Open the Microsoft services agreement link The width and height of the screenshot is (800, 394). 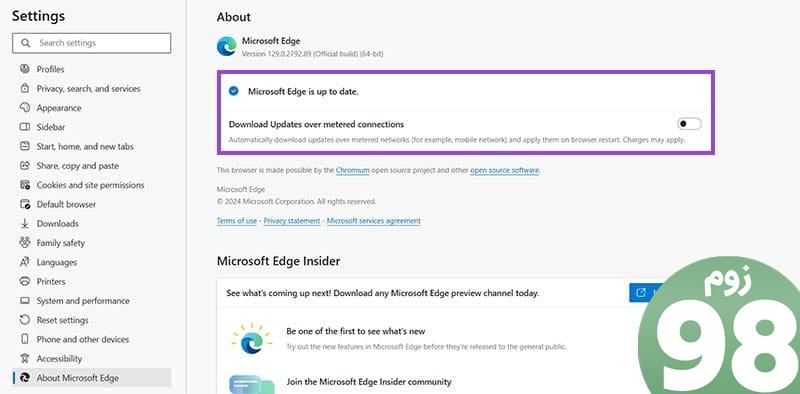[373, 221]
